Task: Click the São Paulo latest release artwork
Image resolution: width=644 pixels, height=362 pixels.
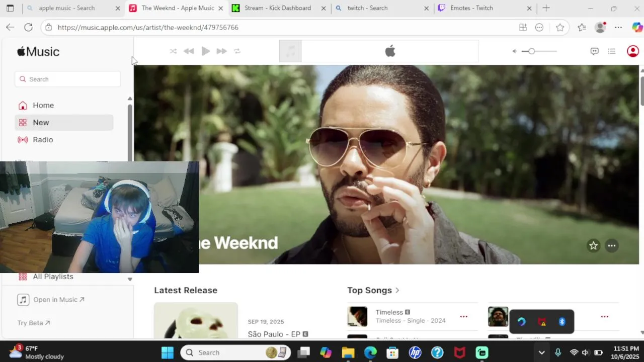Action: [196, 320]
